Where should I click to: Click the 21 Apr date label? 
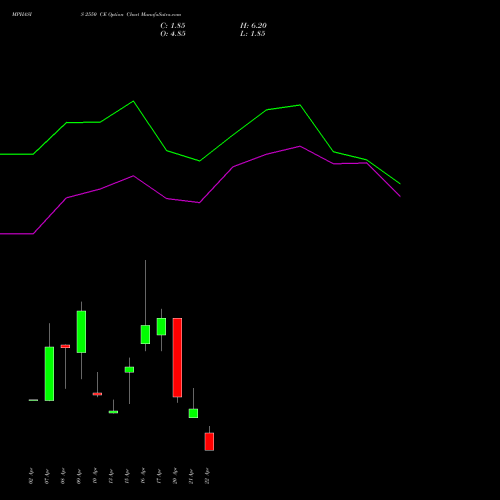tap(191, 476)
